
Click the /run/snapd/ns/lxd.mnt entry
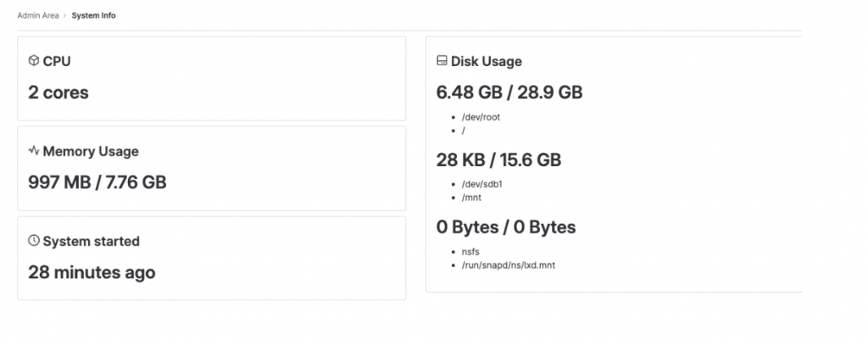[x=509, y=266]
